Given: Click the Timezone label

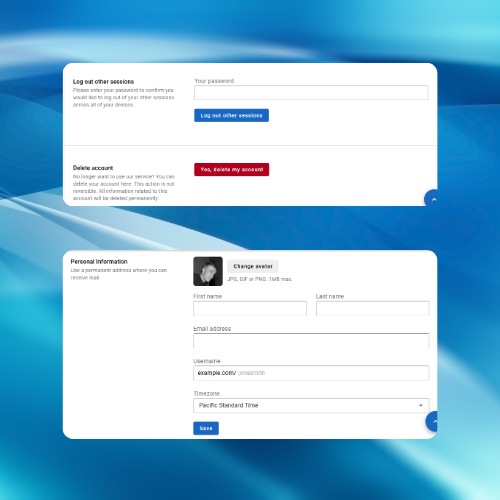Looking at the screenshot, I should (x=206, y=394).
